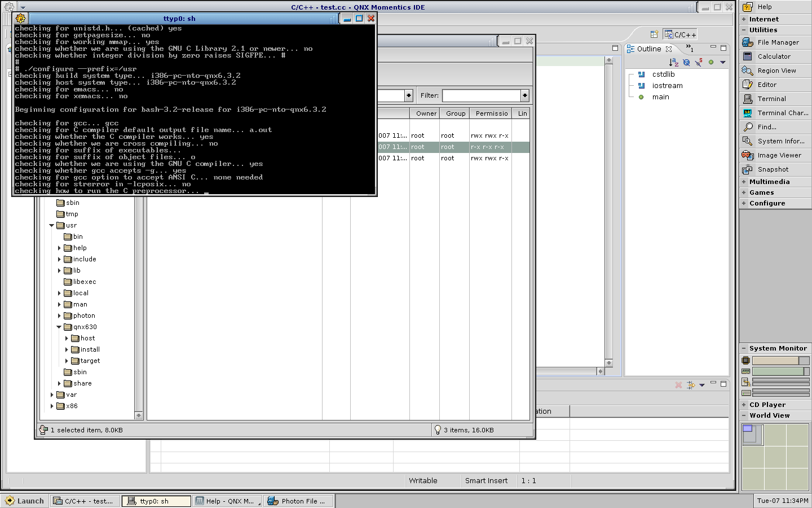The height and width of the screenshot is (508, 812).
Task: Toggle alphabetical sort in Outline
Action: tap(674, 62)
